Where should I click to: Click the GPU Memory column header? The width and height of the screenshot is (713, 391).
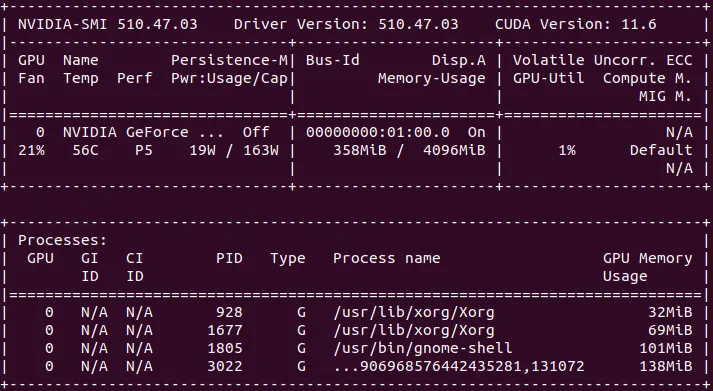(648, 259)
